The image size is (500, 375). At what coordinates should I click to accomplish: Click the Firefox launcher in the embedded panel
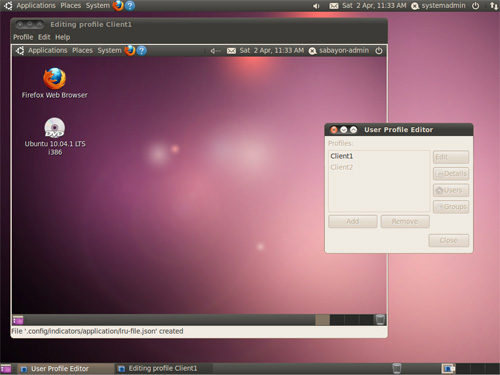pyautogui.click(x=130, y=50)
